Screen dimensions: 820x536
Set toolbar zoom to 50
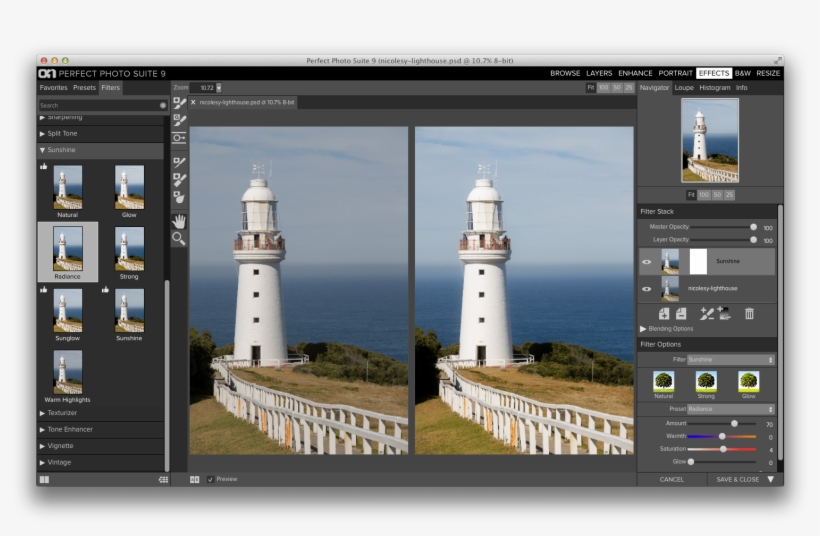pos(617,88)
